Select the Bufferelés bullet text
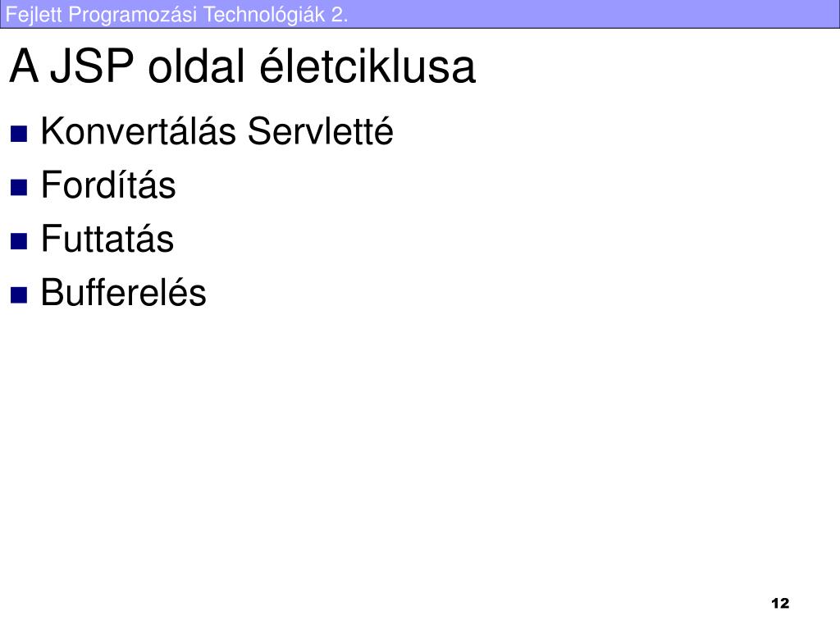The image size is (840, 630). 124,292
